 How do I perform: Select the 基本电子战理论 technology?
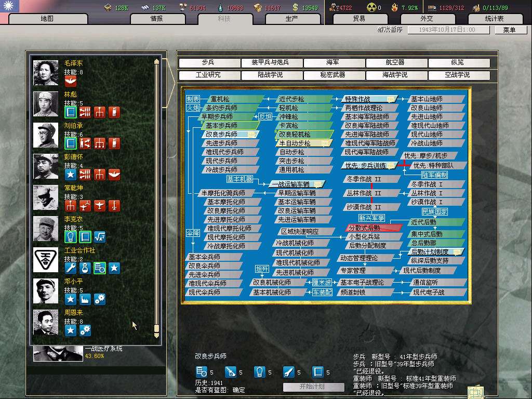(x=366, y=282)
